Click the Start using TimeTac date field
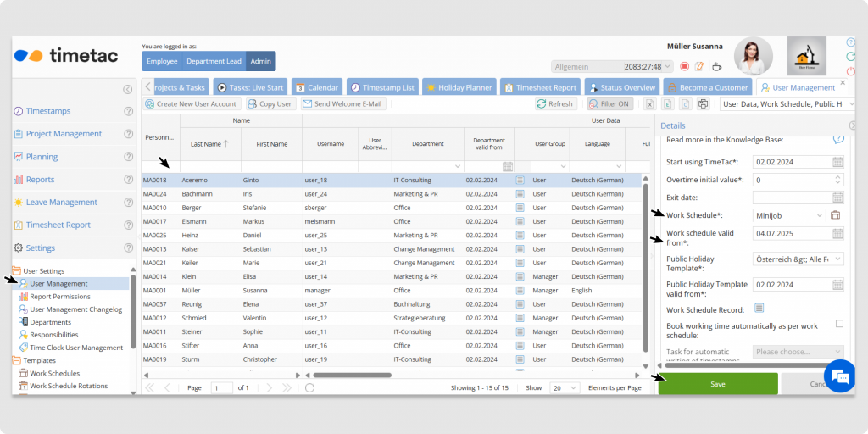The width and height of the screenshot is (868, 434). (790, 161)
